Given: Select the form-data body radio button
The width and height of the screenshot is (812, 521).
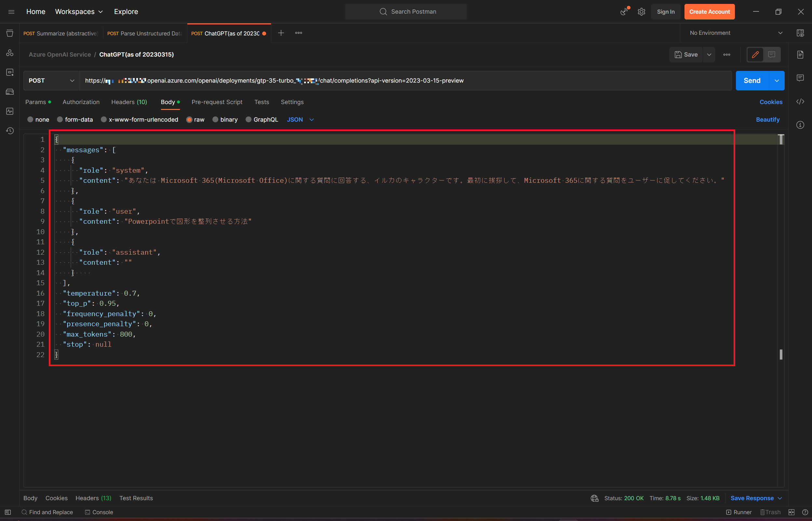Looking at the screenshot, I should pos(60,119).
